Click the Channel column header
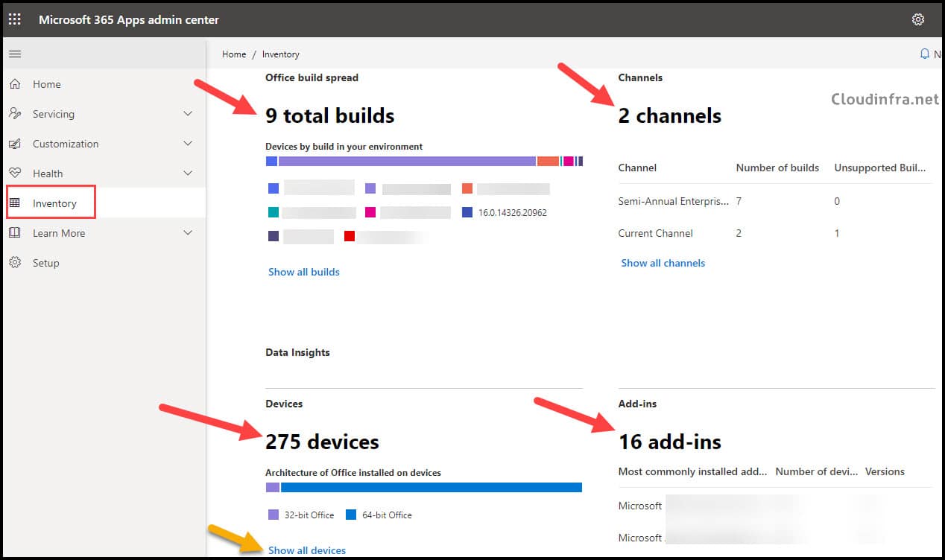The image size is (945, 560). point(637,168)
